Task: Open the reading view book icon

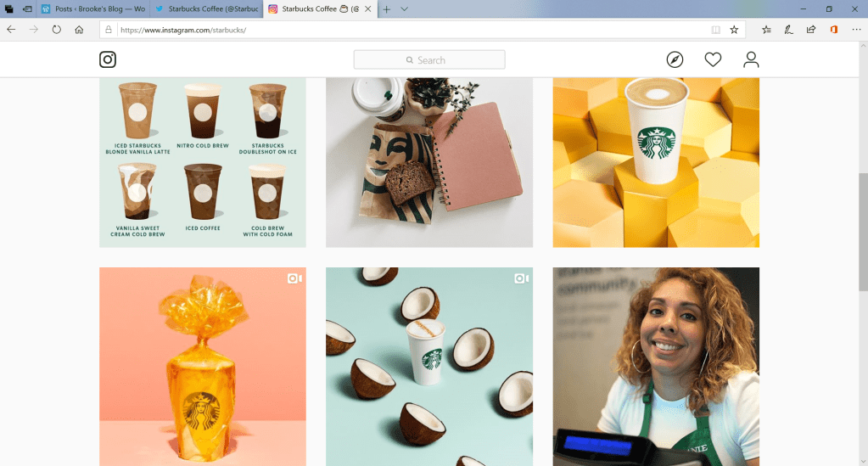Action: [x=716, y=29]
